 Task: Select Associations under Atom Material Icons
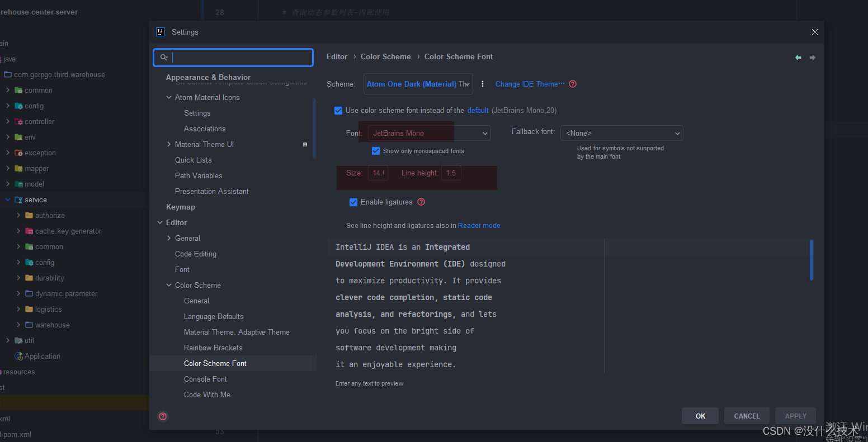(x=205, y=129)
